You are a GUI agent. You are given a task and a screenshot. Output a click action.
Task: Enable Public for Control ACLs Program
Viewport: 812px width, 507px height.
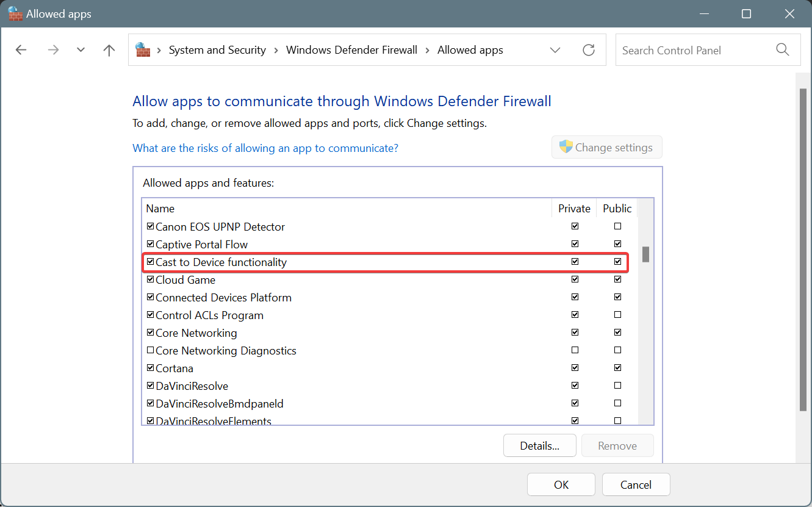618,315
